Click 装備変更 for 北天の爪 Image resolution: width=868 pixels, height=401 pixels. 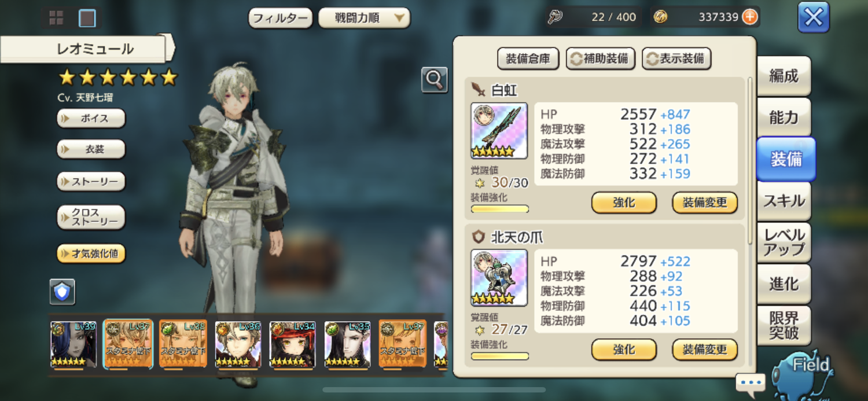(705, 350)
